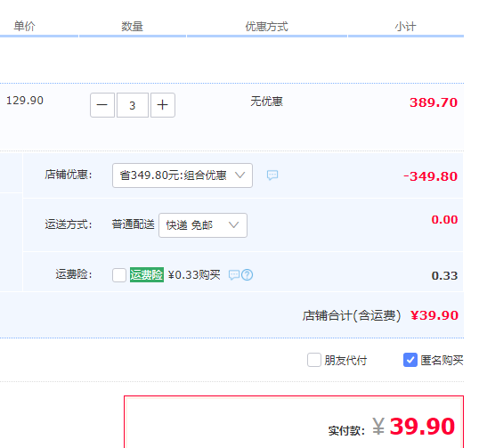The height and width of the screenshot is (448, 479).
Task: Uncheck the 匿名购买 checkbox
Action: click(410, 360)
